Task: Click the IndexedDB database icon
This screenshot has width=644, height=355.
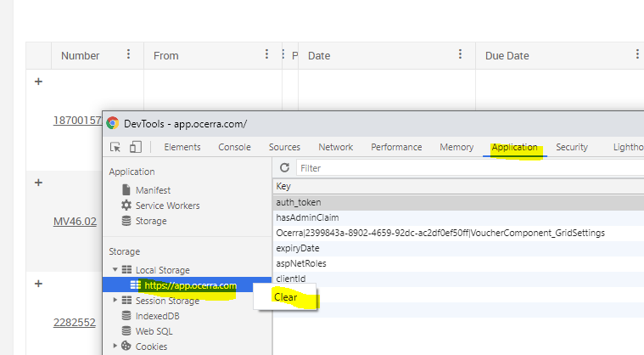Action: 126,316
